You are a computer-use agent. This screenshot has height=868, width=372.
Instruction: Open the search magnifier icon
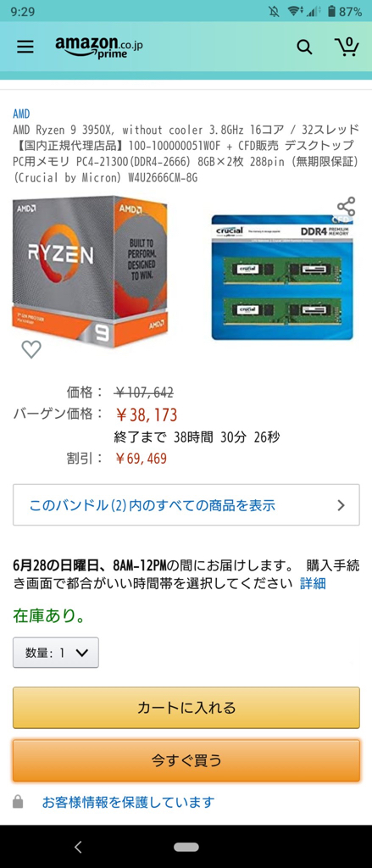(304, 47)
